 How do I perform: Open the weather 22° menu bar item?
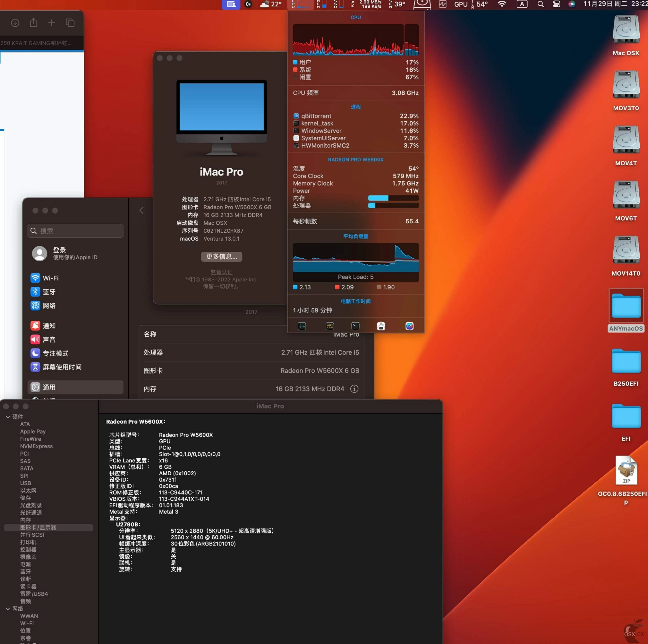click(x=271, y=4)
